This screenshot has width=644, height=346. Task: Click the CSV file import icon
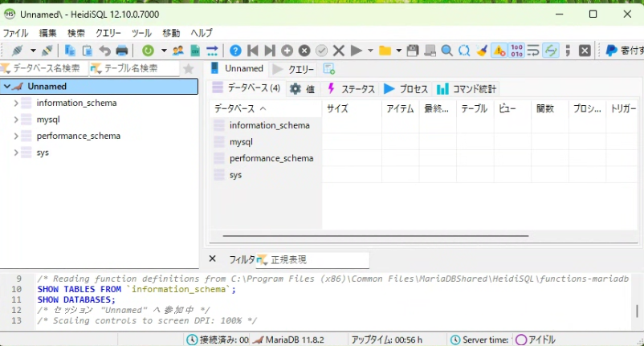195,51
